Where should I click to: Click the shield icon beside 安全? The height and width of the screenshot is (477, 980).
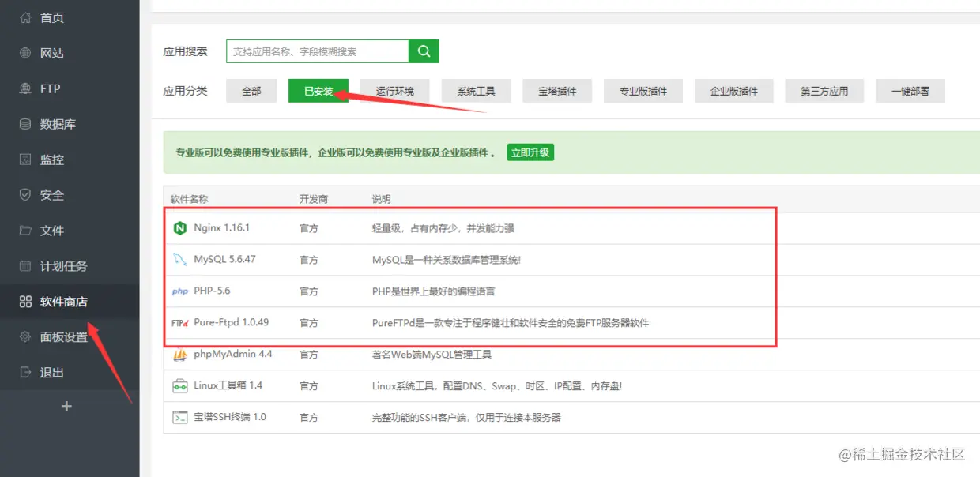click(25, 195)
